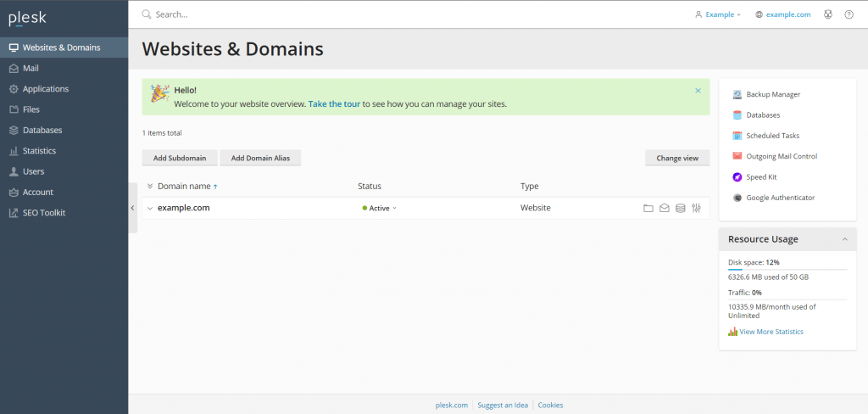Image resolution: width=868 pixels, height=414 pixels.
Task: Click the Users person icon in sidebar
Action: tap(14, 171)
